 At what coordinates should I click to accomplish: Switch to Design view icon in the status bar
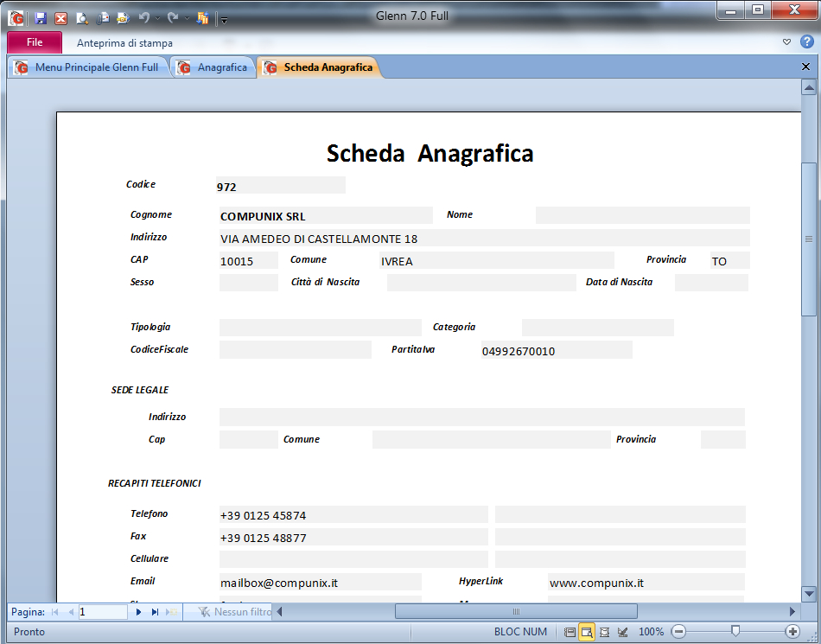coord(622,632)
